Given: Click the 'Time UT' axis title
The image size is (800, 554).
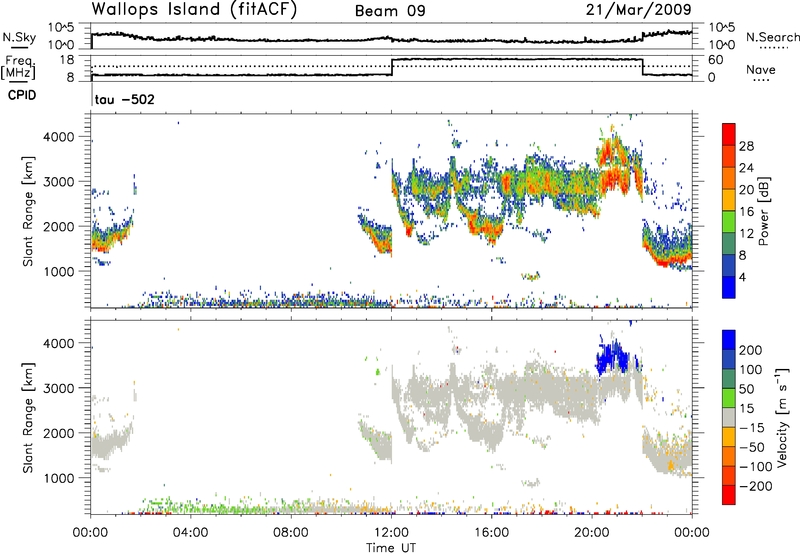Looking at the screenshot, I should click(391, 548).
